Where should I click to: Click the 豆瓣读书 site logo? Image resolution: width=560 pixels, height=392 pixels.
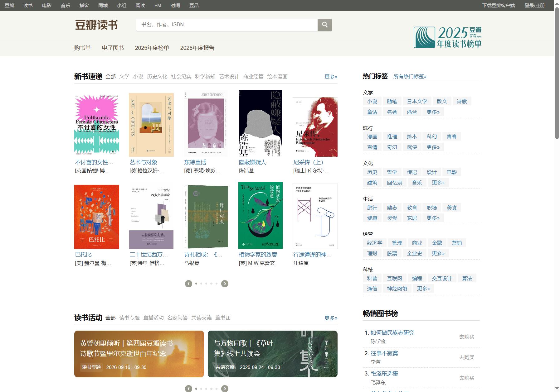[96, 25]
